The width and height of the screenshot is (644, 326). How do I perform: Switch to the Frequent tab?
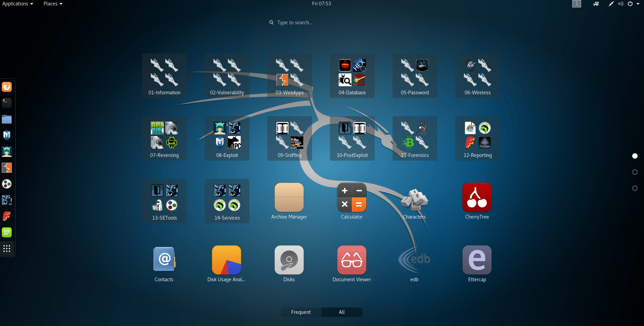301,312
